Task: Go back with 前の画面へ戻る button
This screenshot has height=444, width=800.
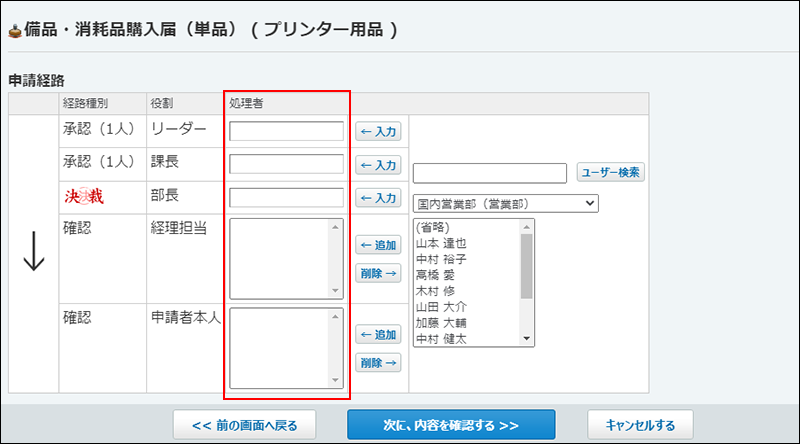Action: coord(244,425)
